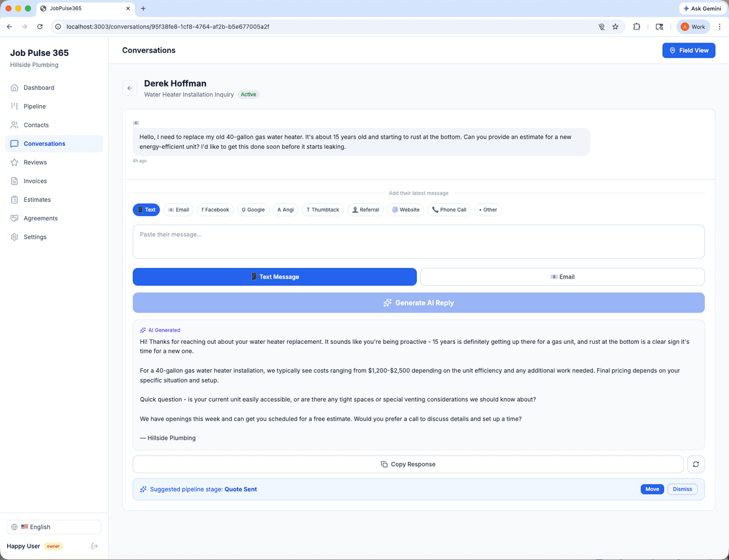Click the Generate AI Reply button
The height and width of the screenshot is (560, 729).
pyautogui.click(x=419, y=302)
